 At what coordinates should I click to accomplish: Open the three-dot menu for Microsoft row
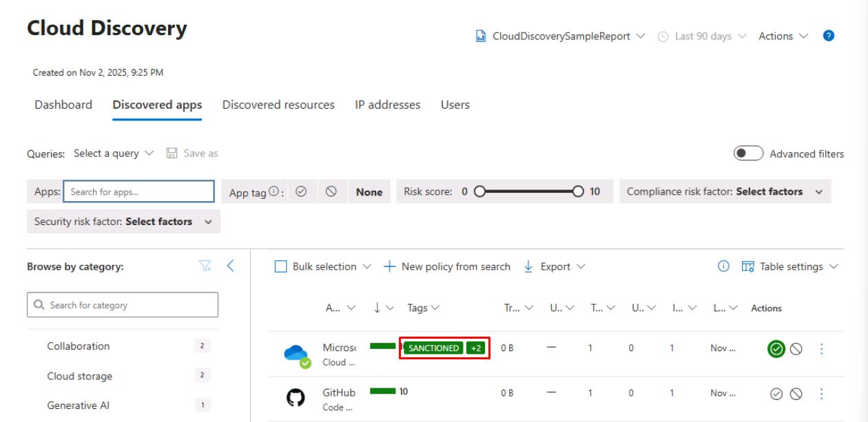(821, 349)
